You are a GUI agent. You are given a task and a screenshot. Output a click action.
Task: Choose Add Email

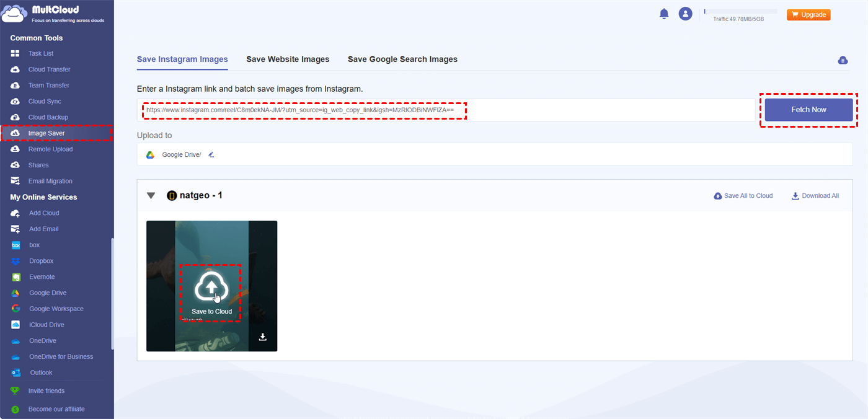pyautogui.click(x=44, y=229)
